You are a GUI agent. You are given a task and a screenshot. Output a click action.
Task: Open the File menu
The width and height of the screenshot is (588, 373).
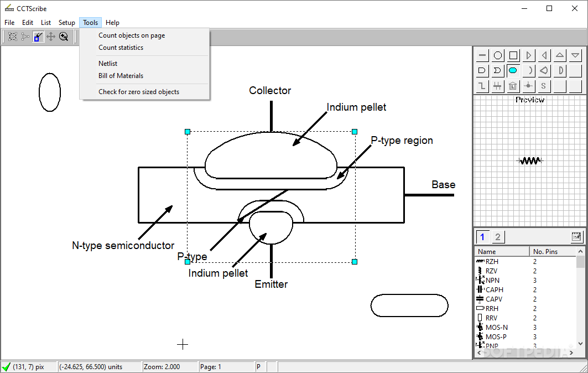click(9, 23)
